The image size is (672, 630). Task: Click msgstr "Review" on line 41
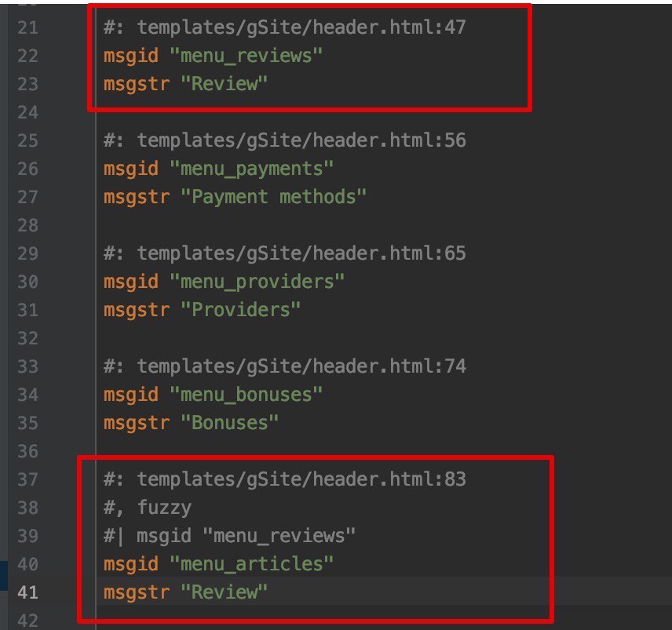click(185, 592)
